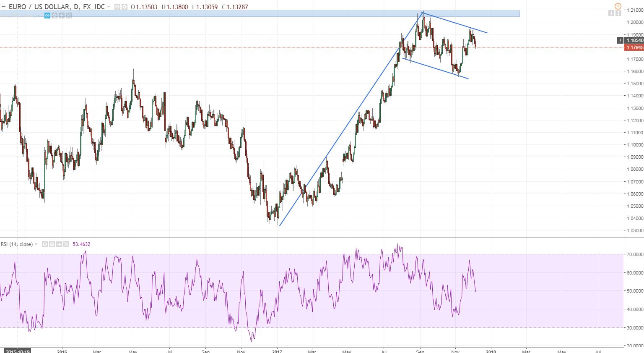Collapse the EURO / US DOLLAR legend box
644x353 pixels.
coord(3,7)
